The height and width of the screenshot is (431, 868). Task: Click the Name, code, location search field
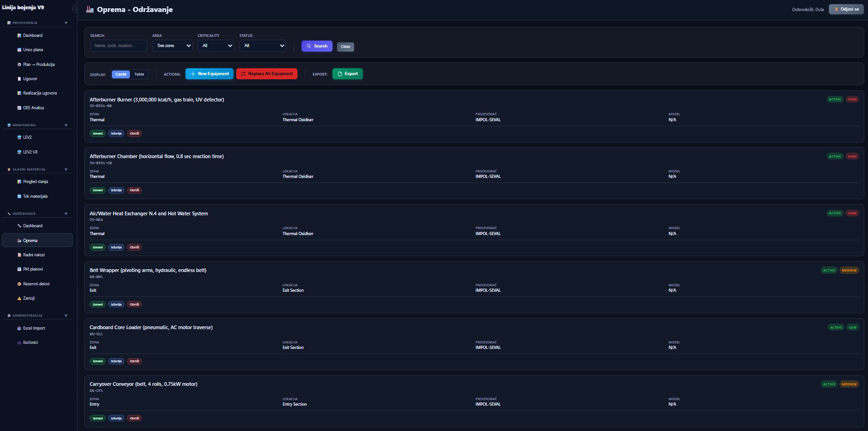point(119,46)
